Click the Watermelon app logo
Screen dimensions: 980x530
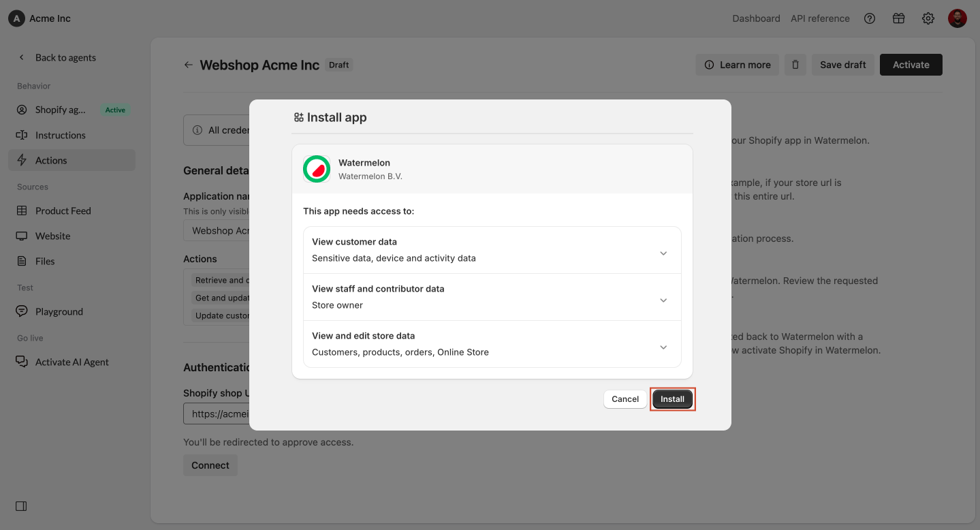317,169
